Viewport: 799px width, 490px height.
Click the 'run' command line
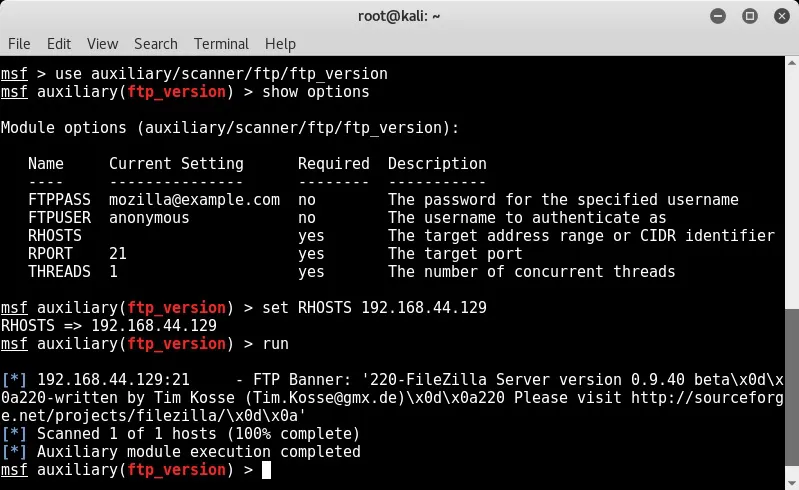point(275,344)
